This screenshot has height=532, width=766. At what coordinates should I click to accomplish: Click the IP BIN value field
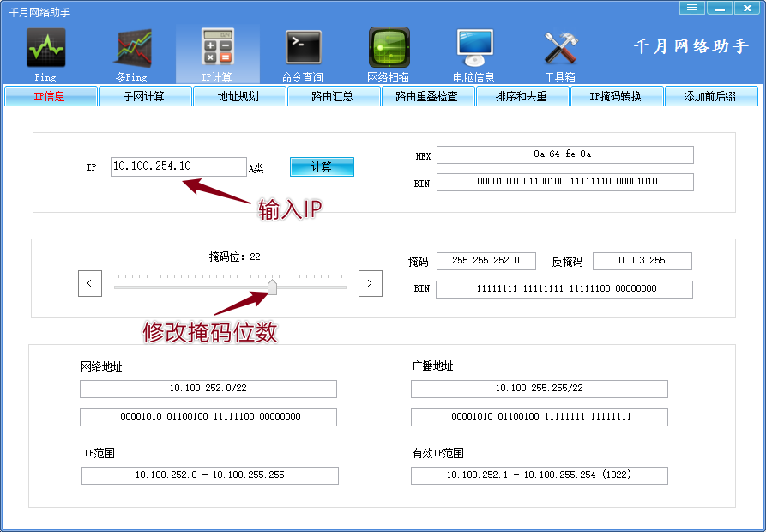564,182
